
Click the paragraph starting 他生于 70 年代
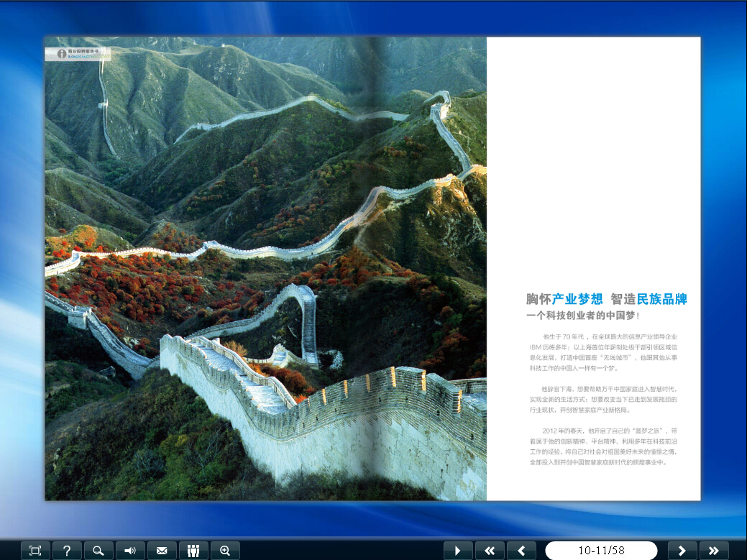click(x=603, y=352)
